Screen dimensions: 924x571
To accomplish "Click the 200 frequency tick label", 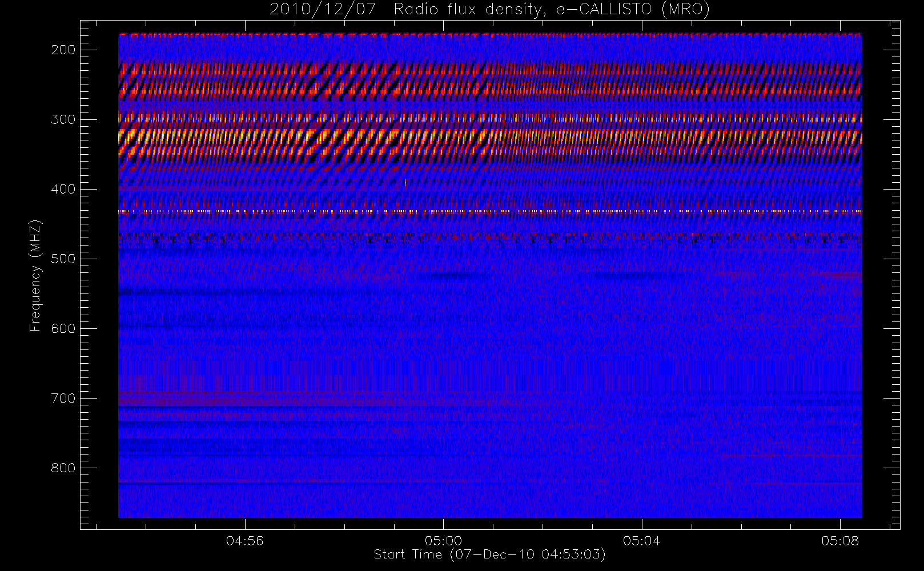I will coord(63,50).
